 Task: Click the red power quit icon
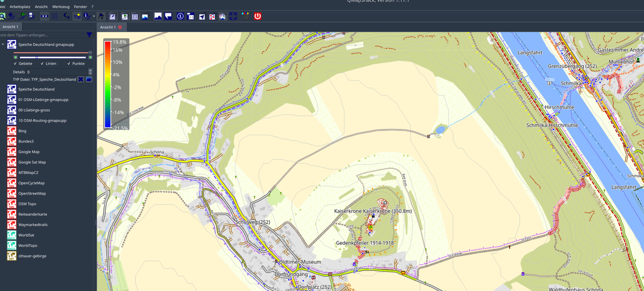pos(258,16)
